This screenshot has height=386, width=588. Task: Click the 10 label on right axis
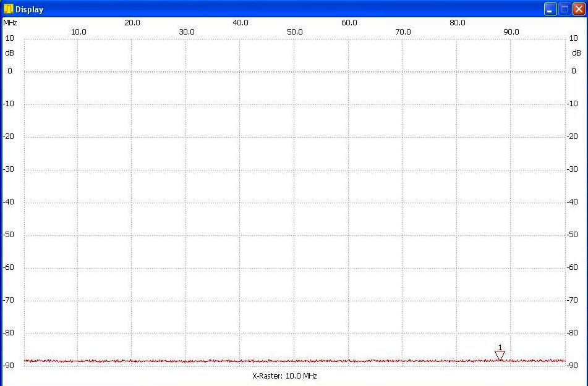click(x=573, y=38)
